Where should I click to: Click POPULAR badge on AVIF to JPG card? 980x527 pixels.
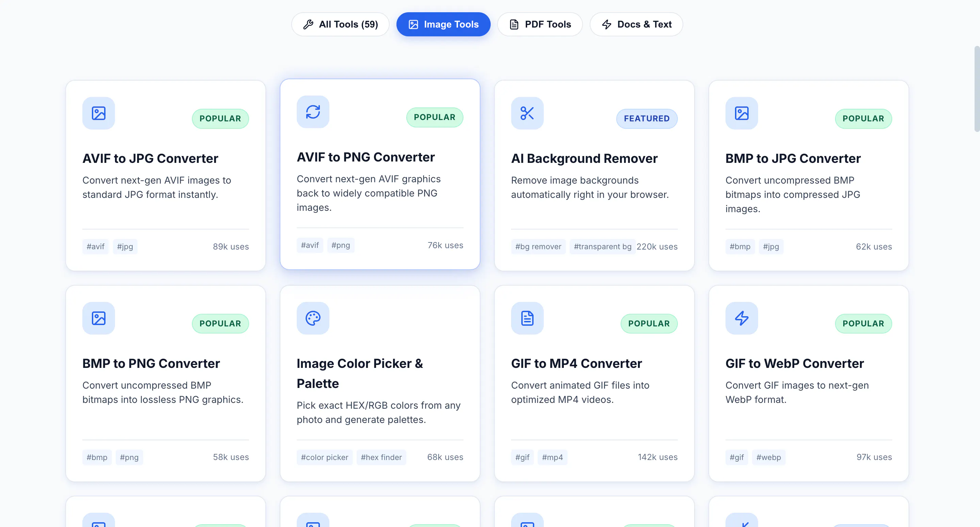(x=220, y=119)
